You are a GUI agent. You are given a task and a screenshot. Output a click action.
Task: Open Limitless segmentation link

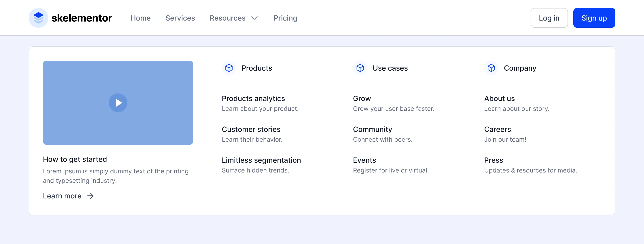click(x=261, y=160)
